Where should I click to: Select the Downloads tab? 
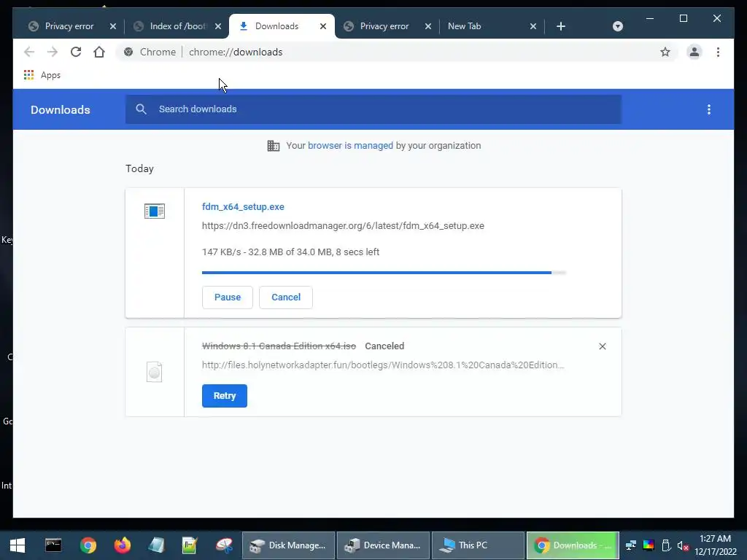tap(276, 26)
